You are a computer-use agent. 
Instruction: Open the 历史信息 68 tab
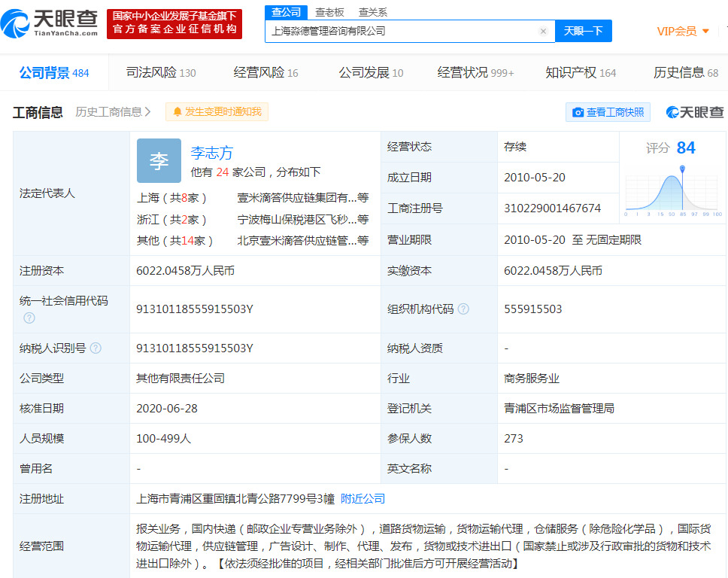click(x=686, y=72)
